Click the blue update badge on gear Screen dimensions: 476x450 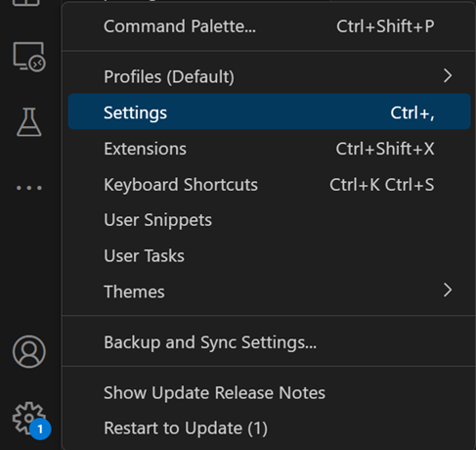(x=40, y=429)
